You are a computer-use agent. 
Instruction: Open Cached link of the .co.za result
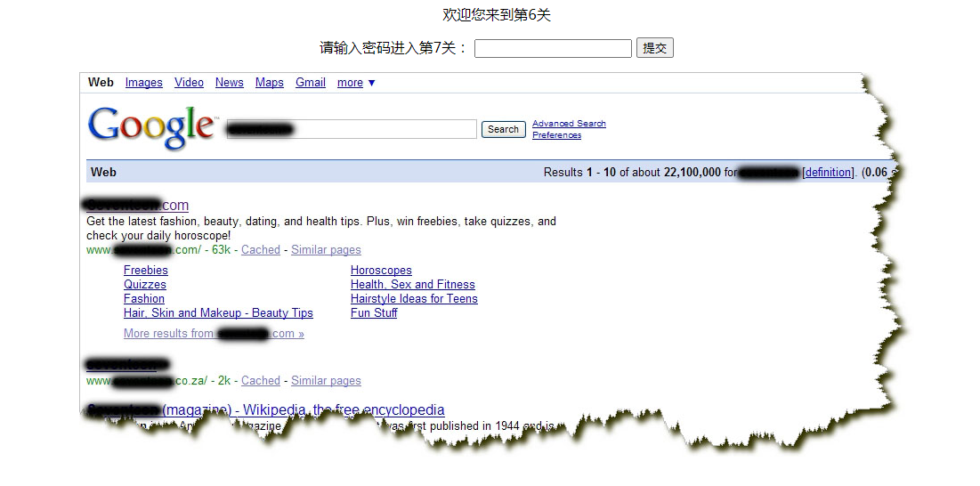pos(261,380)
